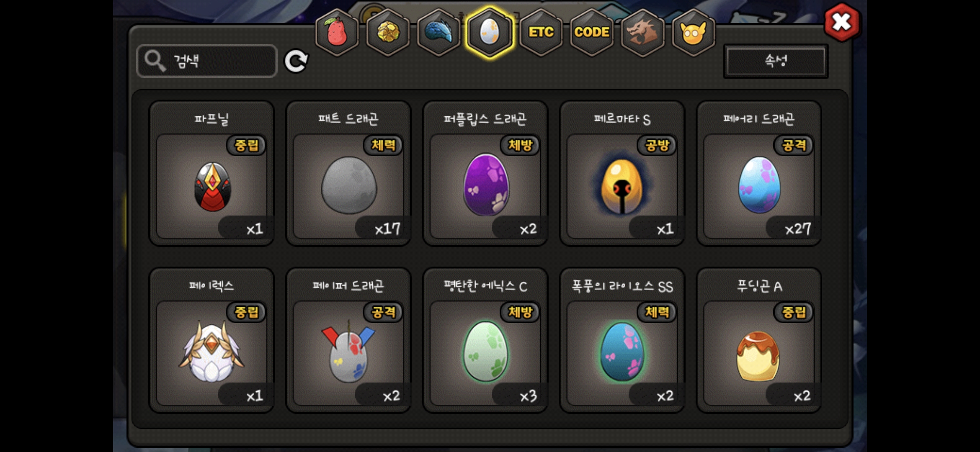Image resolution: width=980 pixels, height=452 pixels.
Task: Open the blue dragon scale category
Action: click(x=439, y=32)
